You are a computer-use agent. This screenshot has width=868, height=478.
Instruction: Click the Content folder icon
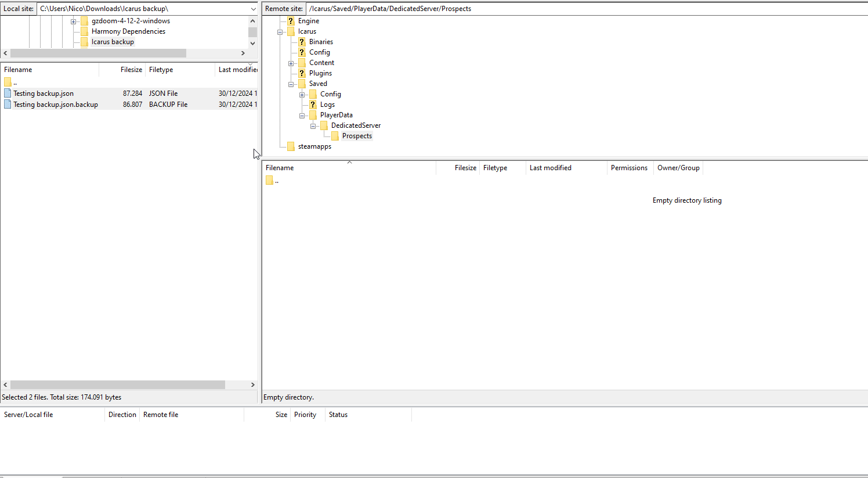point(302,63)
